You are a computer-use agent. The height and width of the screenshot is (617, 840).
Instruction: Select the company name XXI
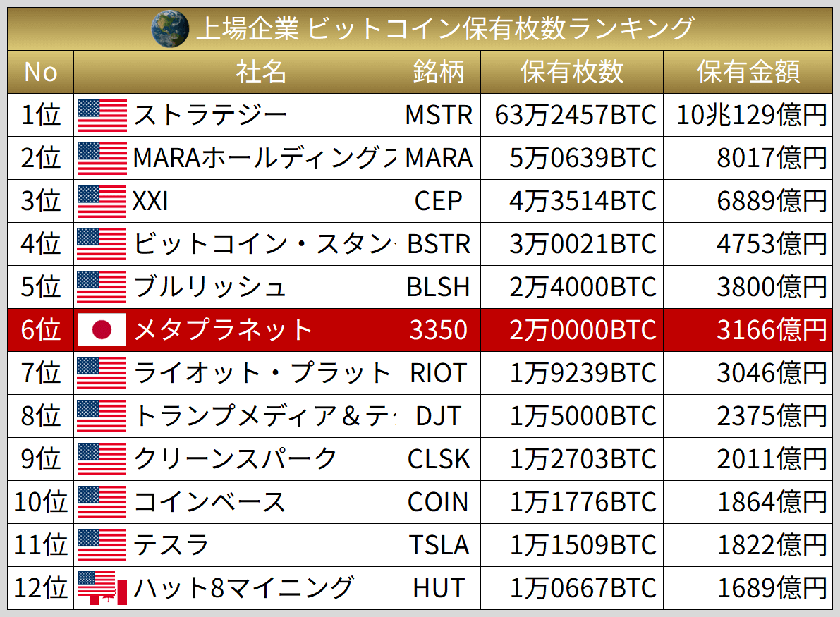click(150, 202)
